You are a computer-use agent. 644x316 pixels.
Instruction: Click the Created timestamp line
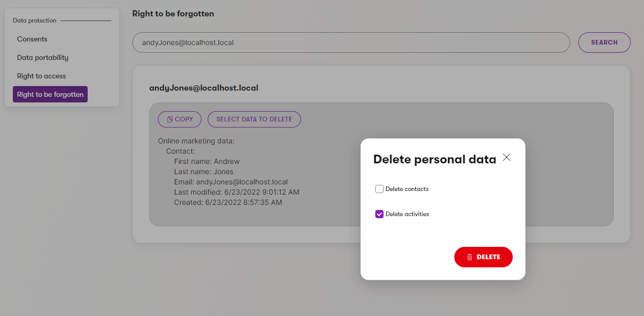pos(228,202)
